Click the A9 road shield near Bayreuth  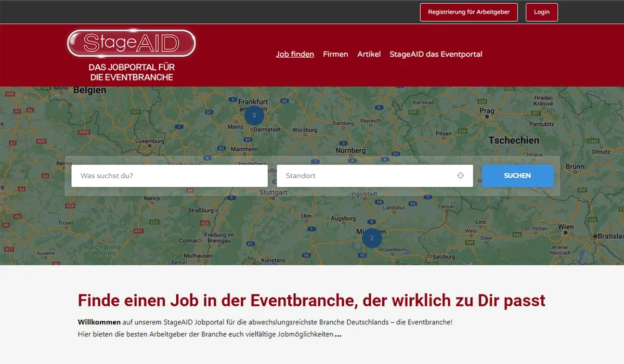pos(379,108)
